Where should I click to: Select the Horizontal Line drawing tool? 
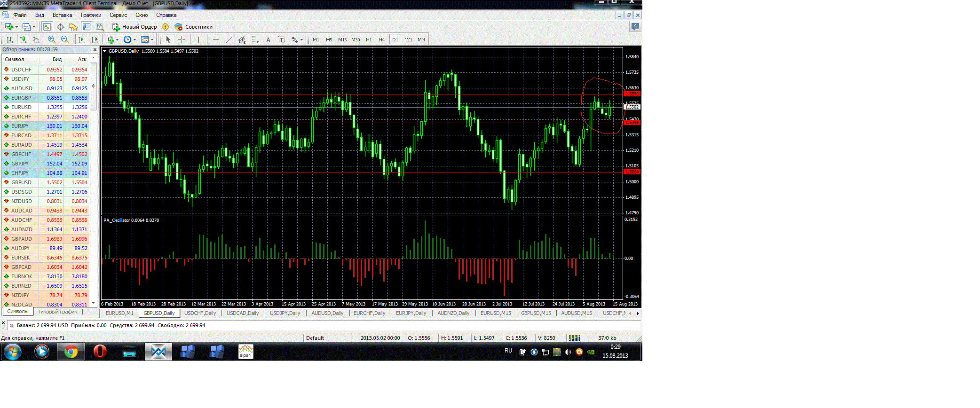tap(215, 39)
